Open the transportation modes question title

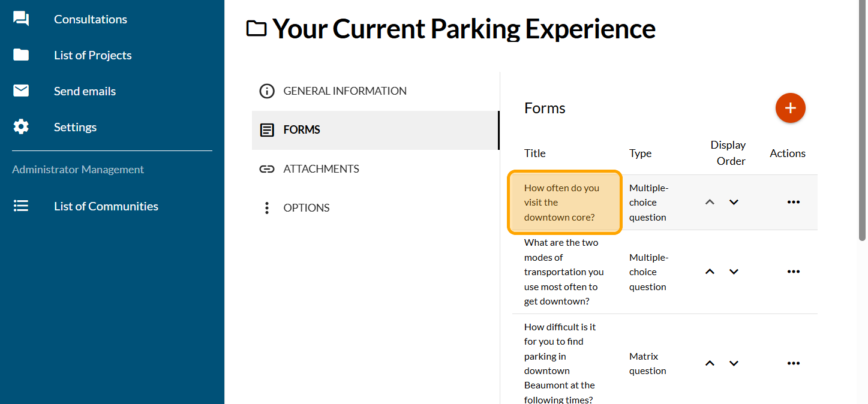[x=563, y=272]
